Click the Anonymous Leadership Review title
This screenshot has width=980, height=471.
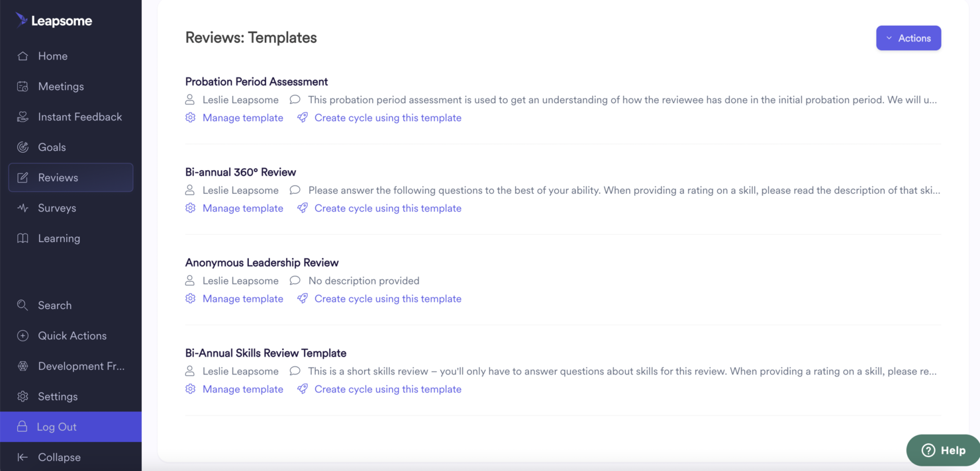tap(262, 263)
